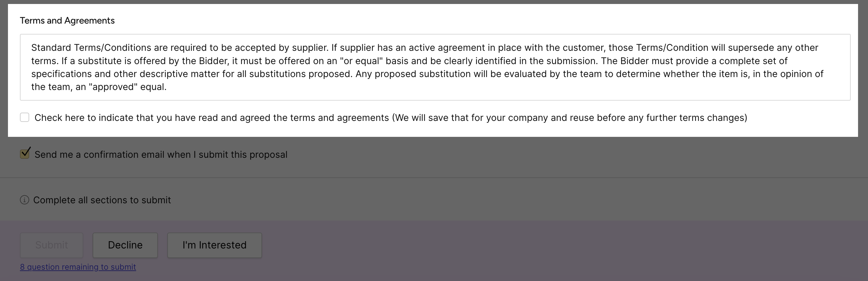The width and height of the screenshot is (868, 281).
Task: Open the 8 question remaining link
Action: point(78,267)
